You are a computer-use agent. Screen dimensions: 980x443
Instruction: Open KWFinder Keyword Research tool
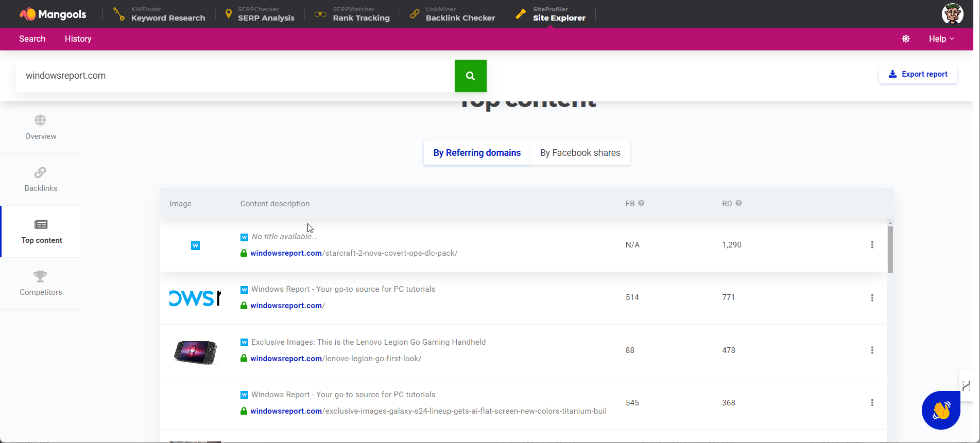pos(159,14)
